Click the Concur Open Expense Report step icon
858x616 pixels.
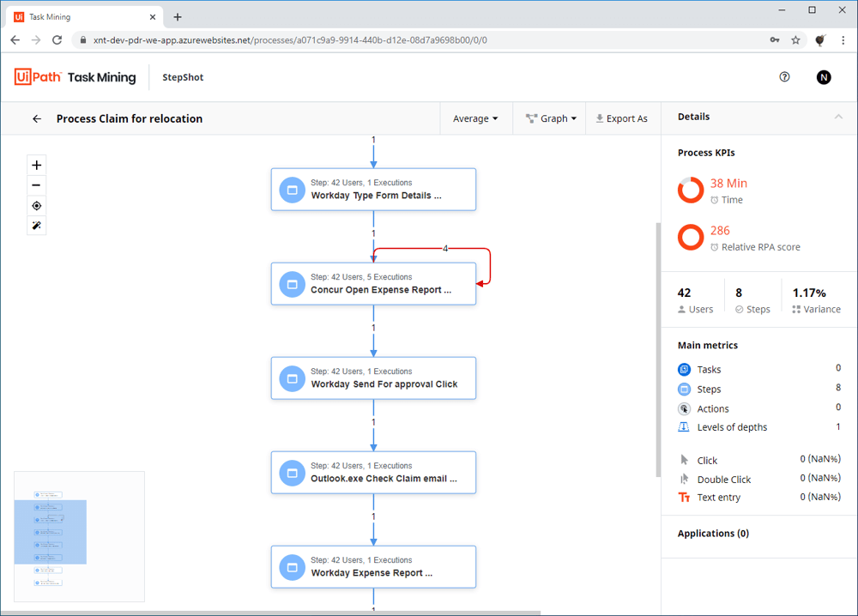click(293, 285)
